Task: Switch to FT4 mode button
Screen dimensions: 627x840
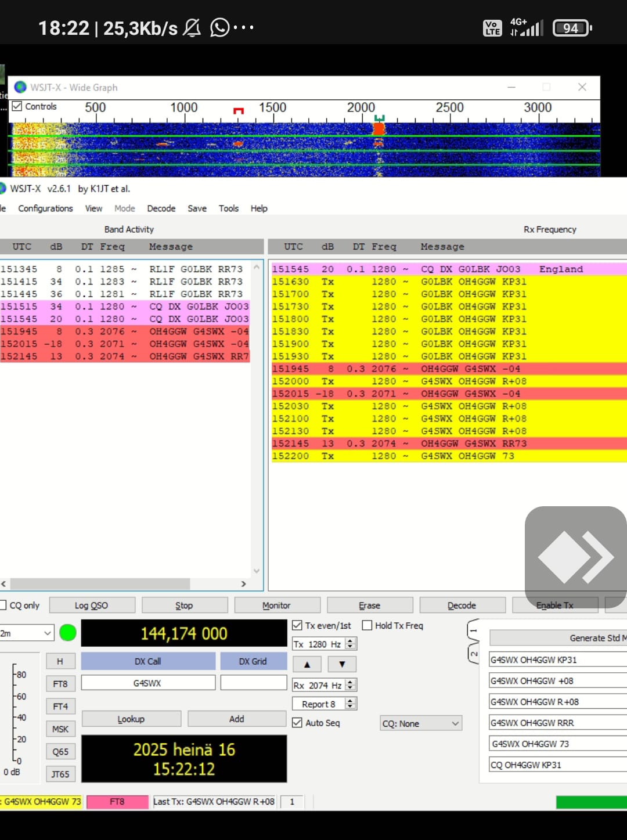Action: click(x=60, y=706)
